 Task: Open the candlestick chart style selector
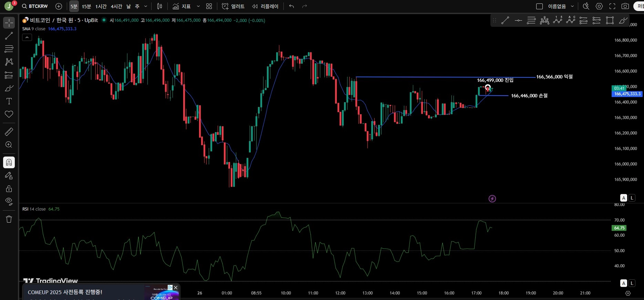click(159, 6)
